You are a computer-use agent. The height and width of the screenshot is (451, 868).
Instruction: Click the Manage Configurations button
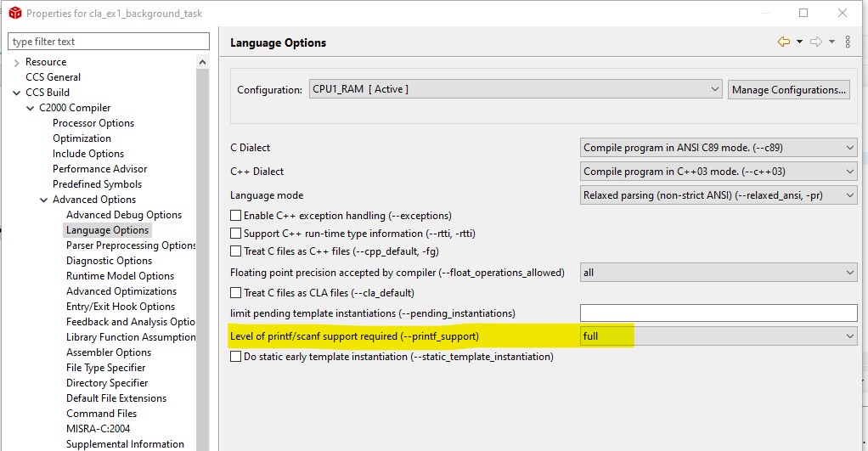pyautogui.click(x=788, y=90)
